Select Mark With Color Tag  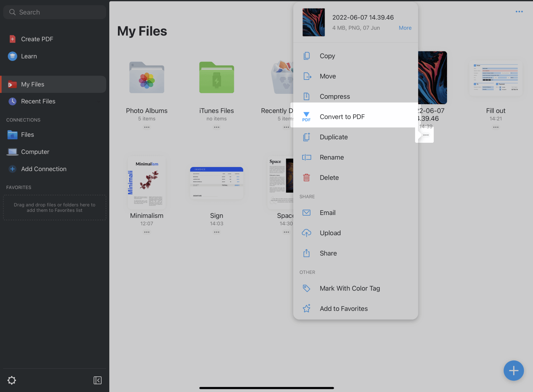[355, 288]
